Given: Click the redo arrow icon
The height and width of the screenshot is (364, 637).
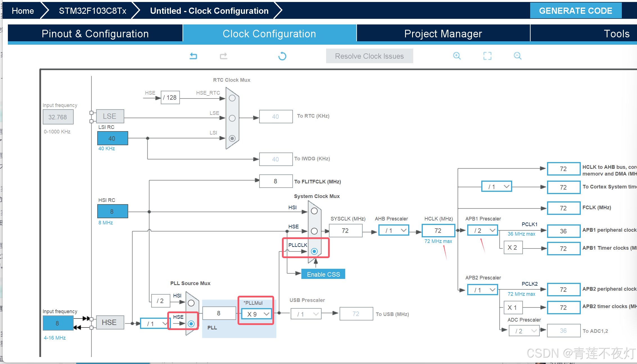Looking at the screenshot, I should tap(223, 56).
